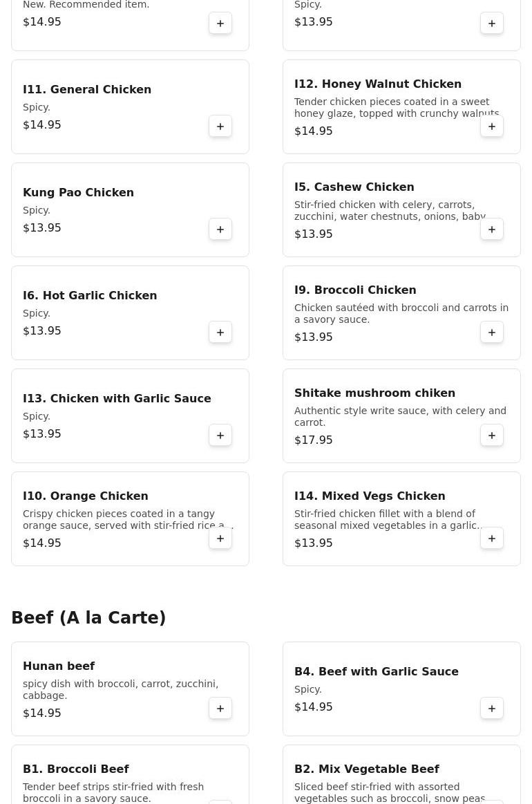Open I10. Orange Chicken description text
Screen dimensions: 532x804
point(128,519)
